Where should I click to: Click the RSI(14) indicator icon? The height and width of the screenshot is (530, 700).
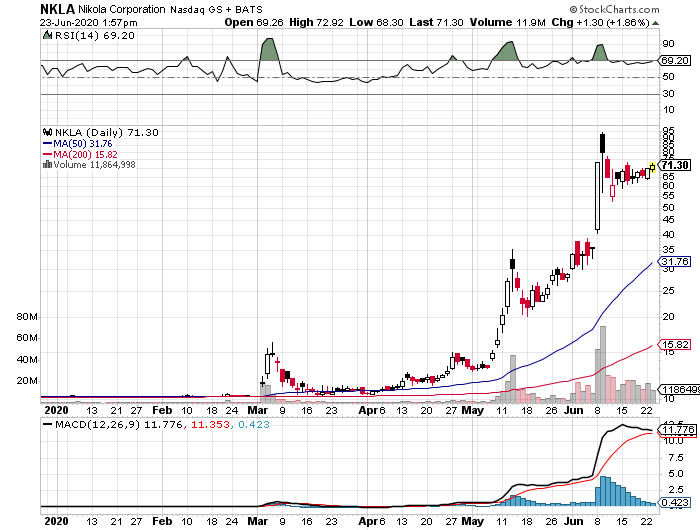click(47, 35)
